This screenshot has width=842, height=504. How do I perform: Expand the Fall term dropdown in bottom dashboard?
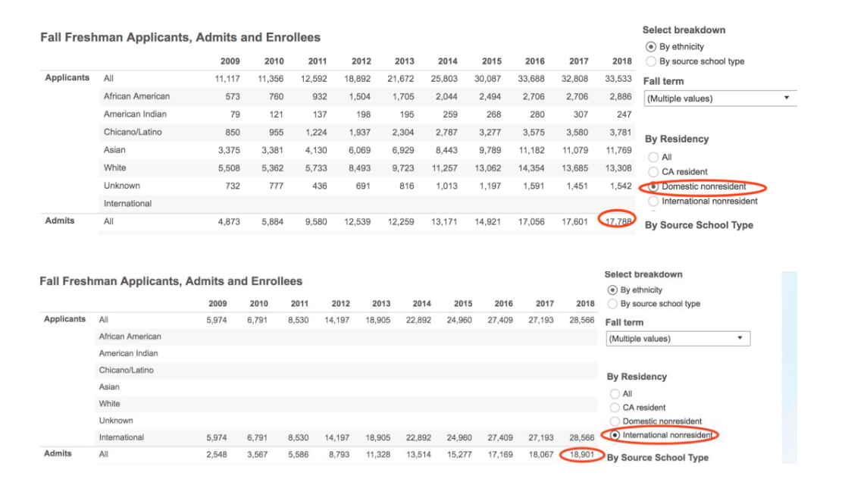click(678, 339)
